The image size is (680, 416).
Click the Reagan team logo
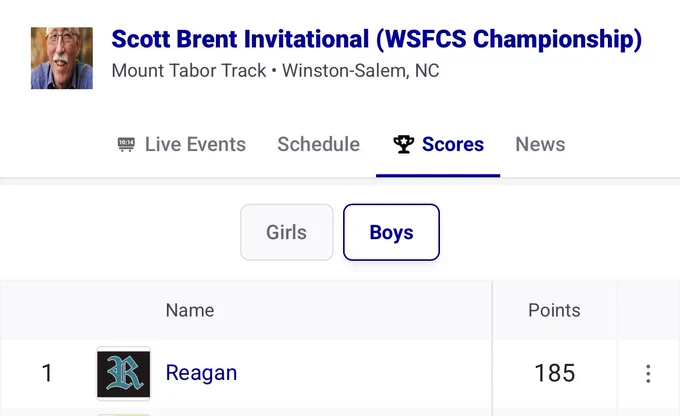(124, 374)
